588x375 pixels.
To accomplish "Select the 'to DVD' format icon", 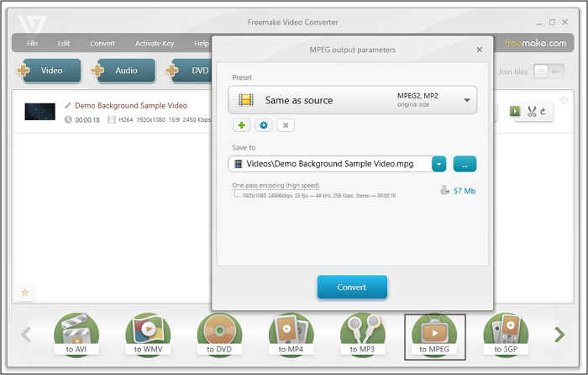I will click(x=219, y=335).
